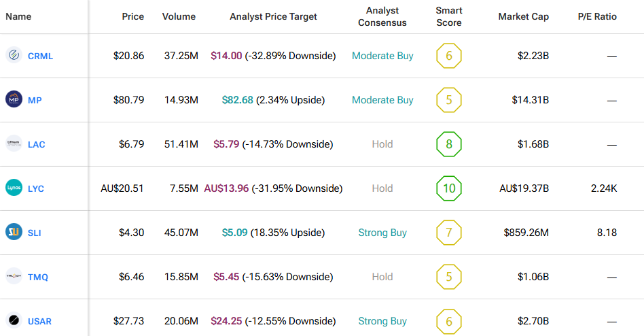Click the Trilogy TMQ logo icon

tap(14, 277)
